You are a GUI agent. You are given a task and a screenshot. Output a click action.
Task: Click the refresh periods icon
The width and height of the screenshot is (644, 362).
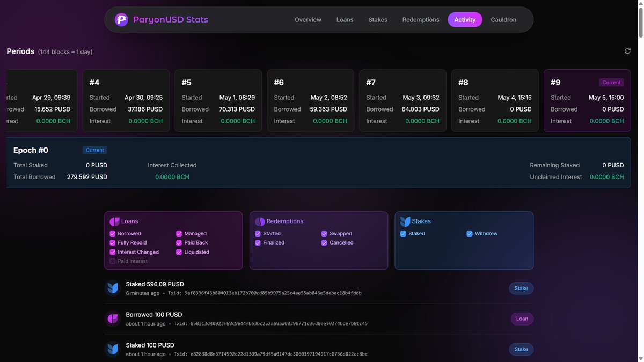pyautogui.click(x=627, y=51)
